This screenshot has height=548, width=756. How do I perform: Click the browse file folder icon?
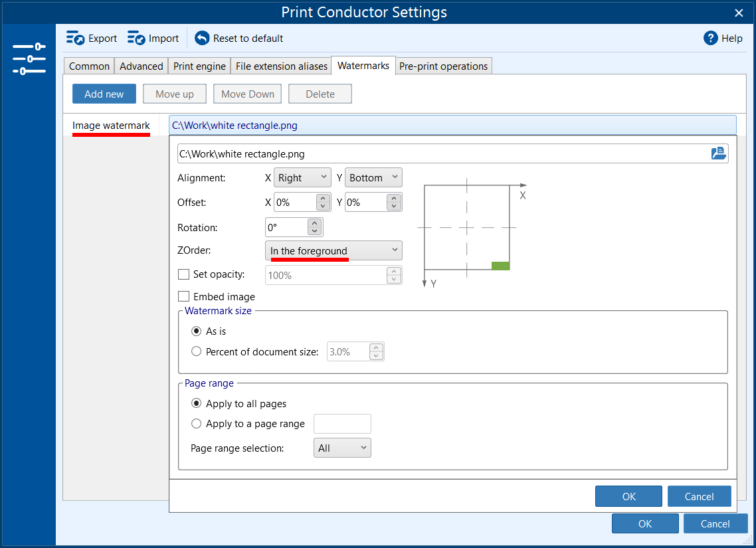pos(718,153)
